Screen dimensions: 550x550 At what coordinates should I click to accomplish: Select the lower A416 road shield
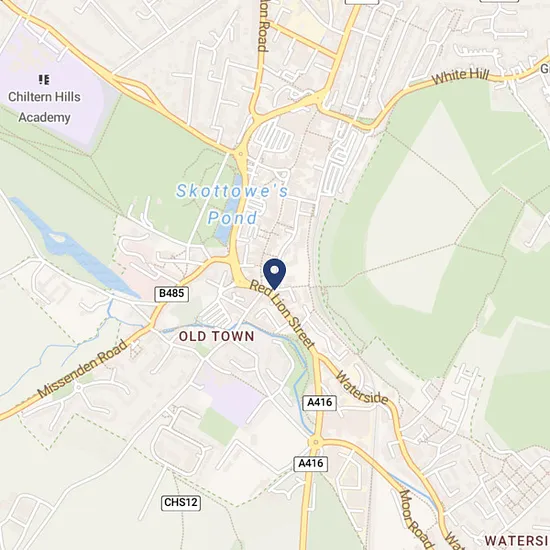311,464
